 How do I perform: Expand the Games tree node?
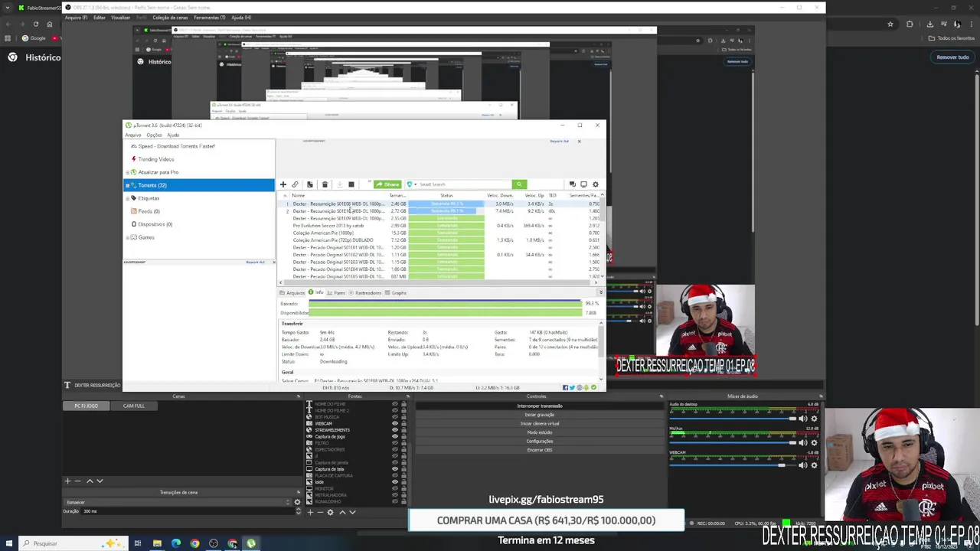click(128, 237)
